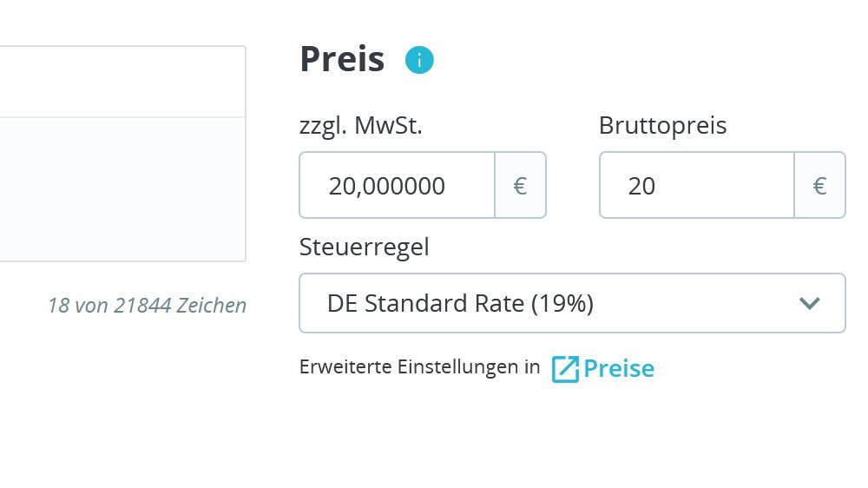This screenshot has width=868, height=488.
Task: Click the euro symbol next to zzgl. MwSt. field
Action: point(520,186)
